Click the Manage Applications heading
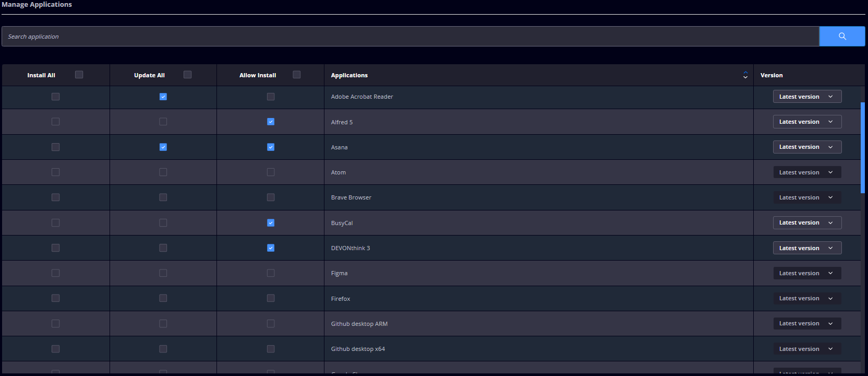Screen dimensions: 868x376 [37, 4]
